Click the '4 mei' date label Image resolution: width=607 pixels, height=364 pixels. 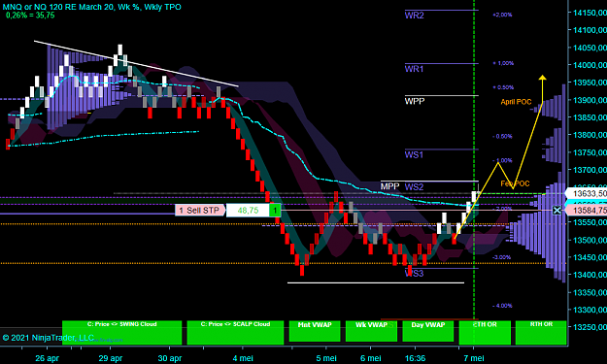pyautogui.click(x=243, y=358)
